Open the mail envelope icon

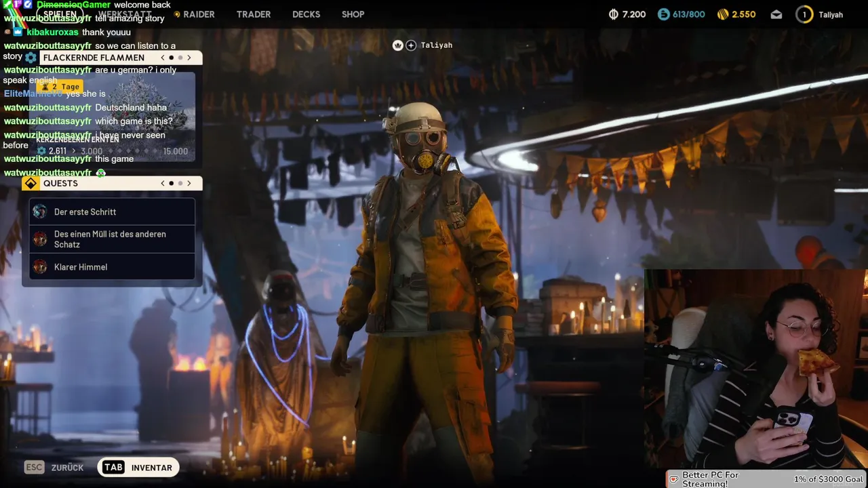tap(776, 14)
